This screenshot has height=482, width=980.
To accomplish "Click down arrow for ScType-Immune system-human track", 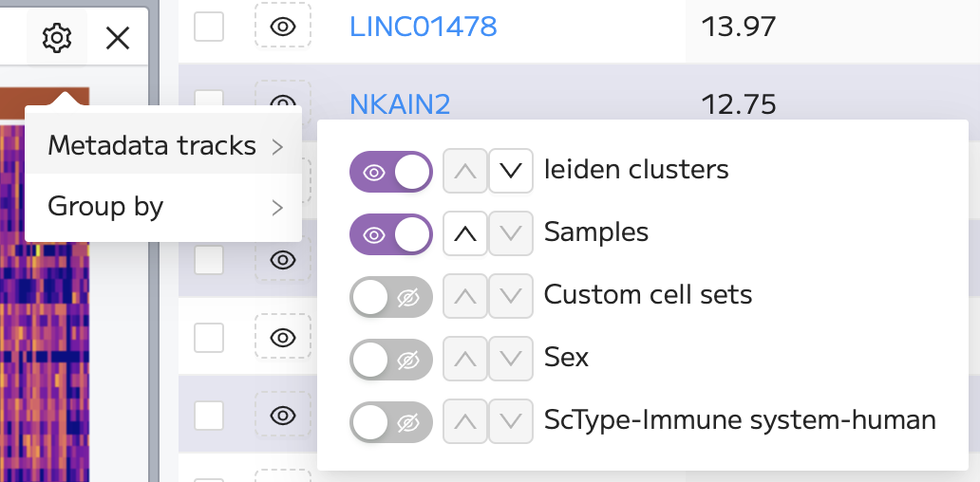I will coord(511,421).
